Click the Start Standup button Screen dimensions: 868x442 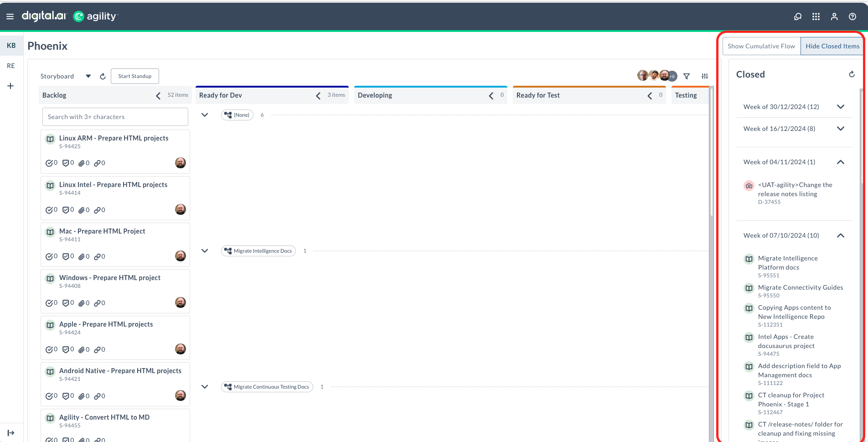134,76
